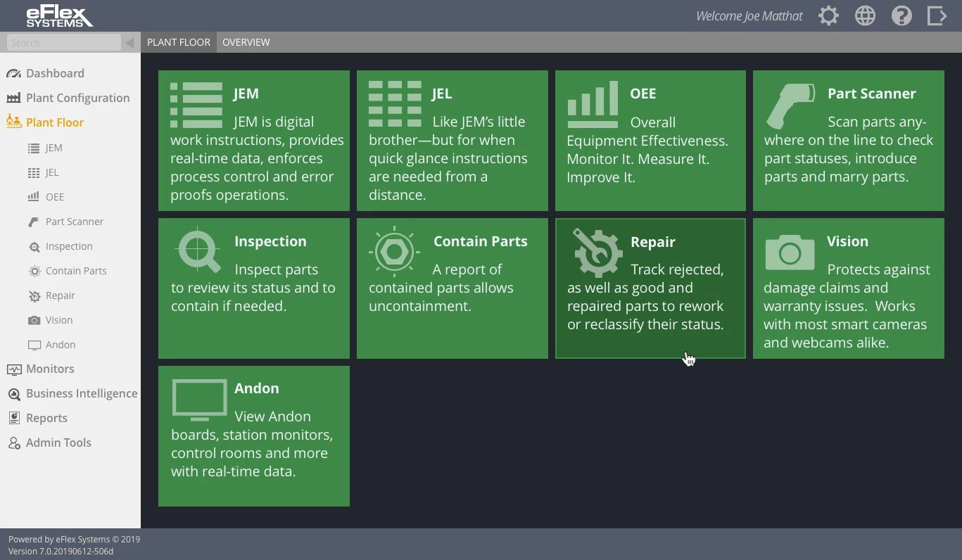Log out using the exit icon
Screen dimensions: 962x560
[937, 15]
